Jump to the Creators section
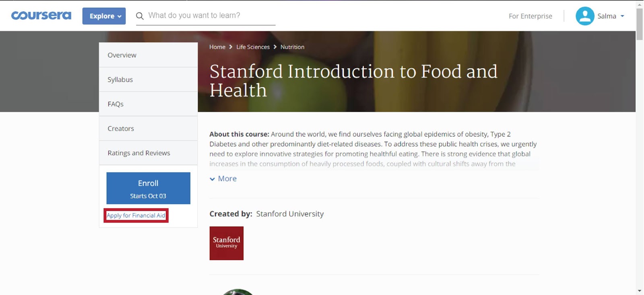Viewport: 644px width, 295px height. pos(121,129)
